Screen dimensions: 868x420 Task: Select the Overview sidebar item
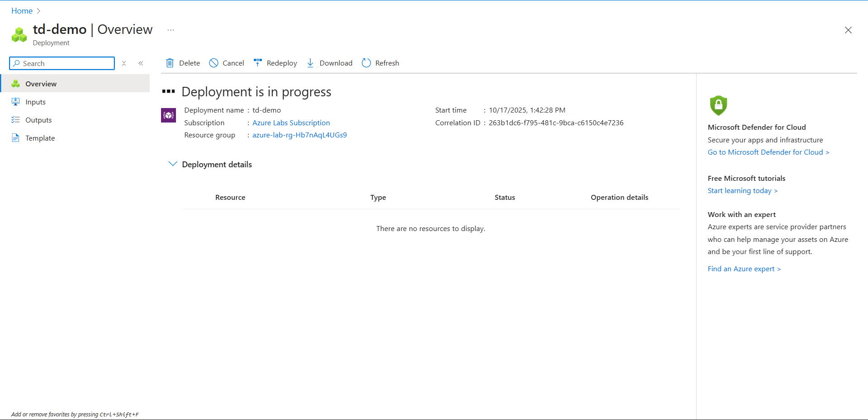tap(41, 84)
